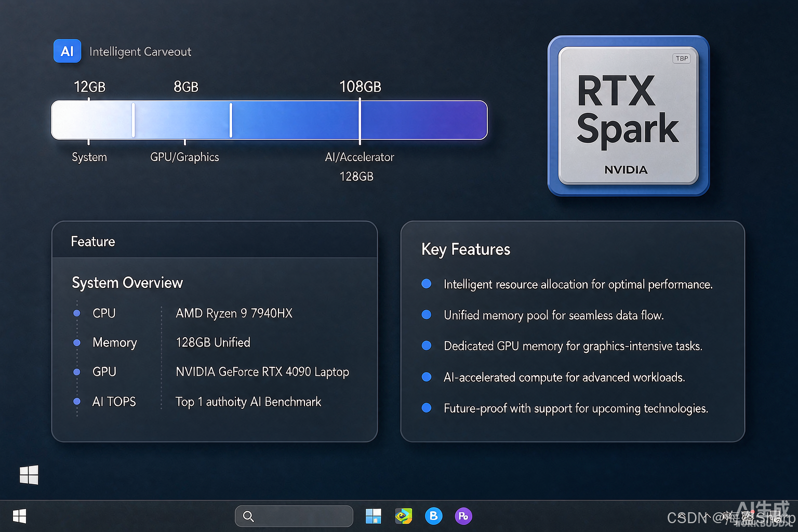
Task: Click the 108GB AI/Accelerator divider on the bar
Action: pyautogui.click(x=360, y=120)
